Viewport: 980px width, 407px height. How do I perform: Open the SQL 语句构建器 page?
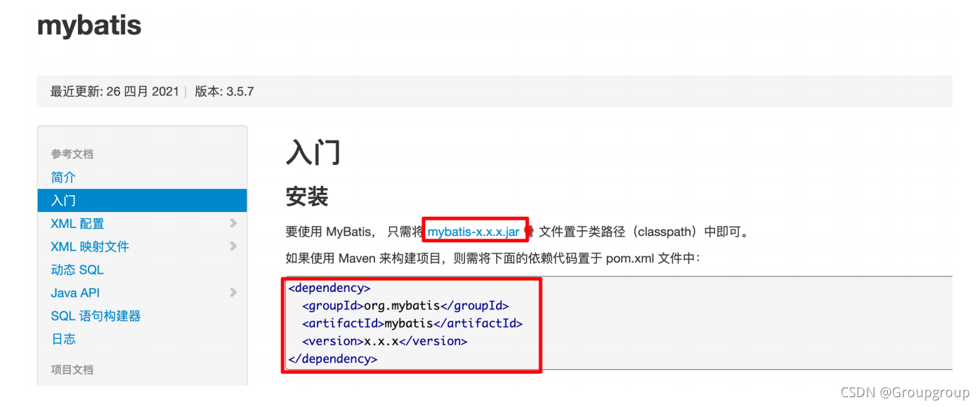tap(96, 316)
